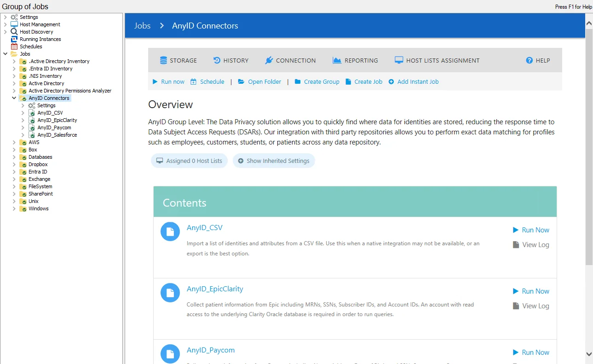Select Box in the jobs tree
This screenshot has width=593, height=364.
(33, 150)
